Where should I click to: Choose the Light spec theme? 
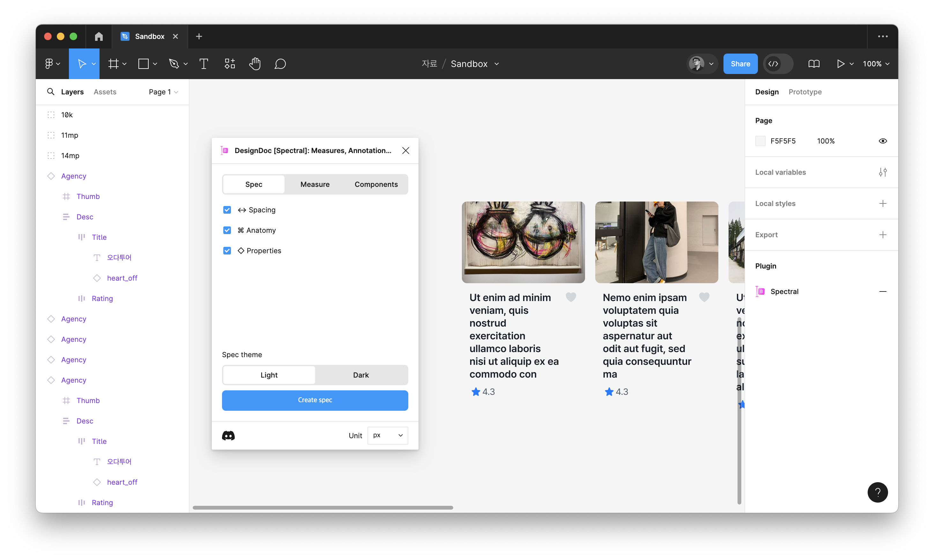click(x=269, y=375)
